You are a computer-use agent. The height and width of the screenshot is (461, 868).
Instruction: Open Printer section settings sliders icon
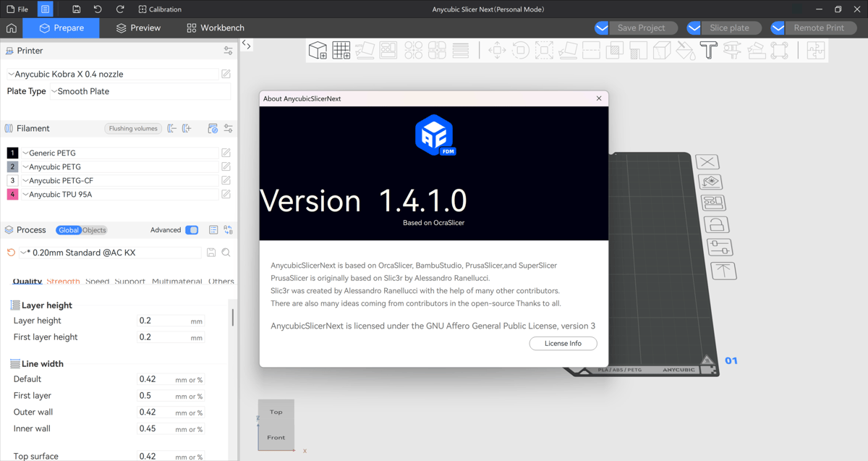pos(228,51)
